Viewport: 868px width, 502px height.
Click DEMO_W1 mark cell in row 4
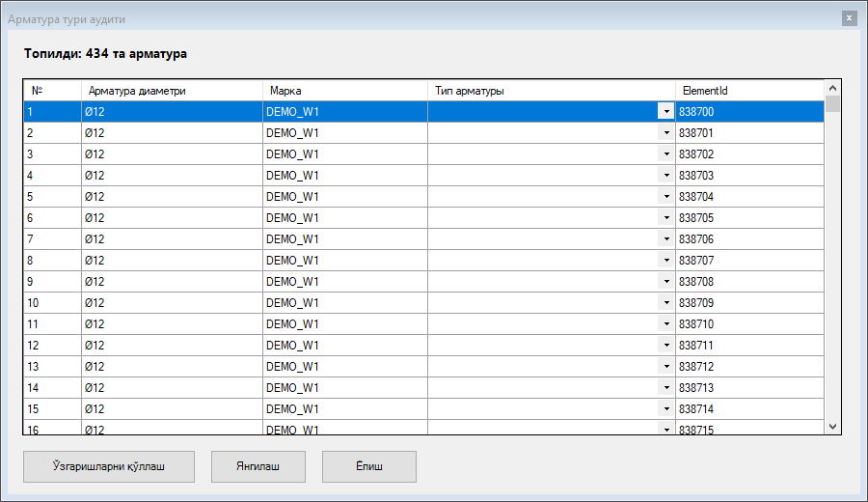click(345, 175)
